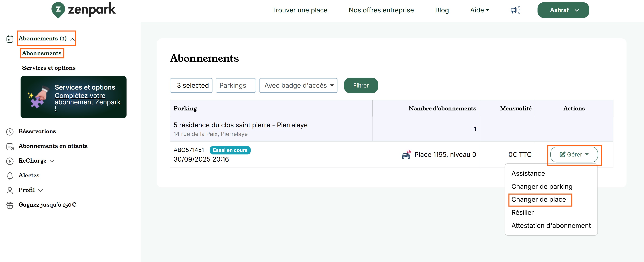
Task: Click the clock icon for Réservations
Action: [10, 132]
